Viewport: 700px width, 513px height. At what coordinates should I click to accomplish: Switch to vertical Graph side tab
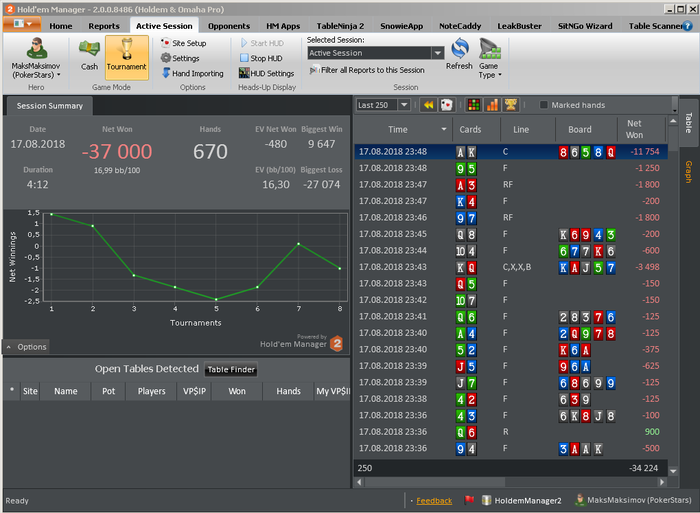pos(688,172)
